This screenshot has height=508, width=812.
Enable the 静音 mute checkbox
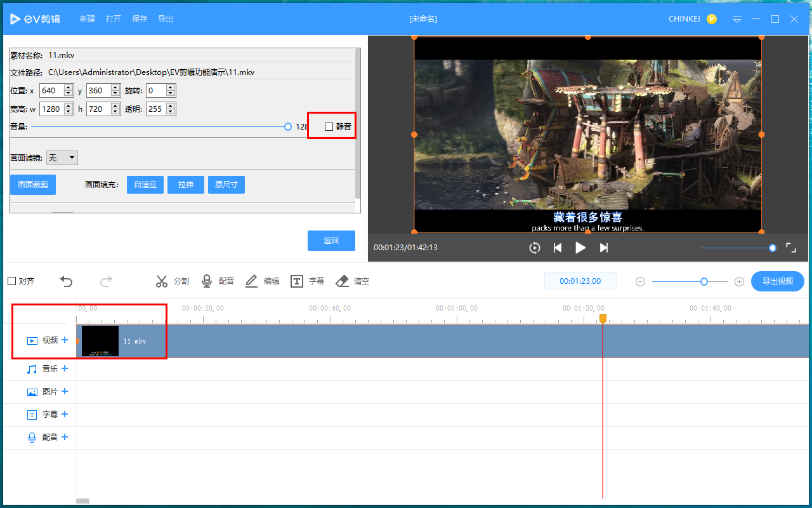[329, 127]
